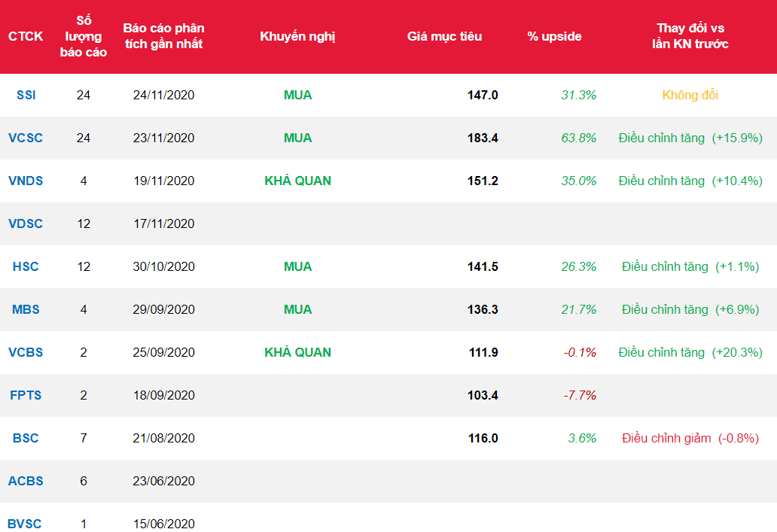Open the VDSC brokerage link
Image resolution: width=777 pixels, height=532 pixels.
pos(26,223)
